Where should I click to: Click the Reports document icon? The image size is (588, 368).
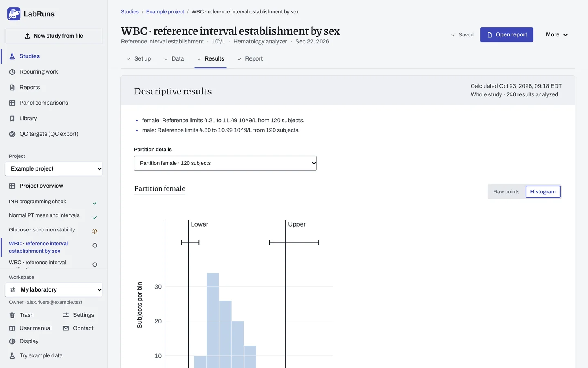(12, 88)
